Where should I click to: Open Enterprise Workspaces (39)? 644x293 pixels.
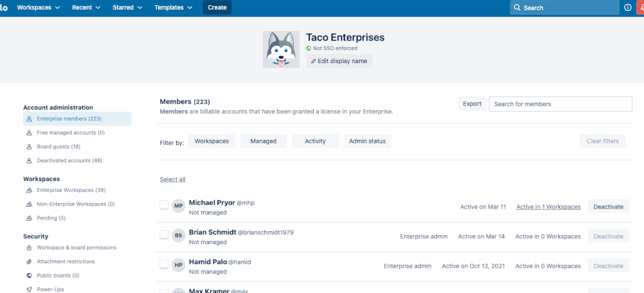click(71, 191)
